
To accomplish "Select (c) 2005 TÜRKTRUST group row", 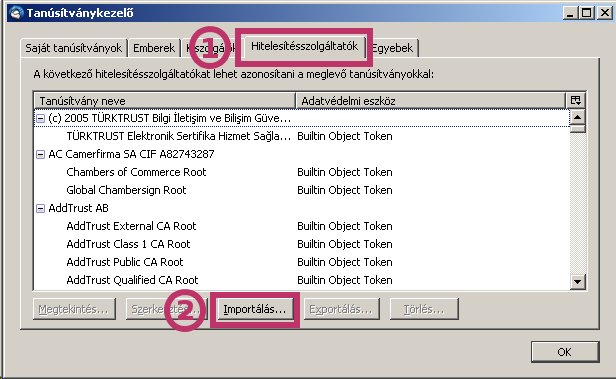I will click(x=302, y=118).
